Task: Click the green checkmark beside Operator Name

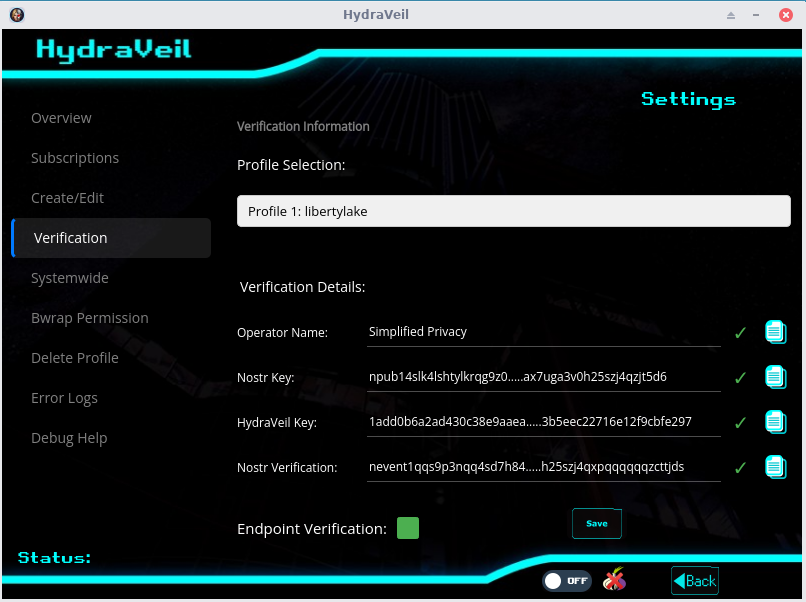Action: (x=740, y=332)
